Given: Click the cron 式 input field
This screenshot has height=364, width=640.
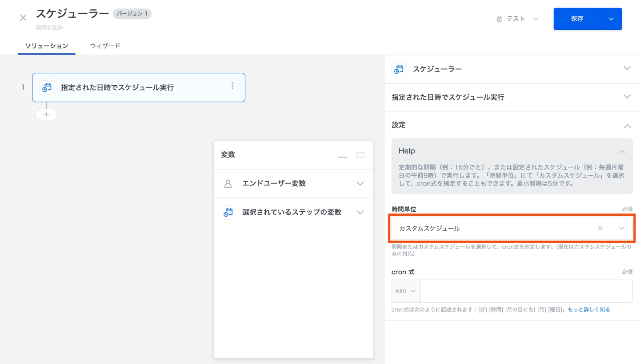Looking at the screenshot, I should [x=526, y=291].
